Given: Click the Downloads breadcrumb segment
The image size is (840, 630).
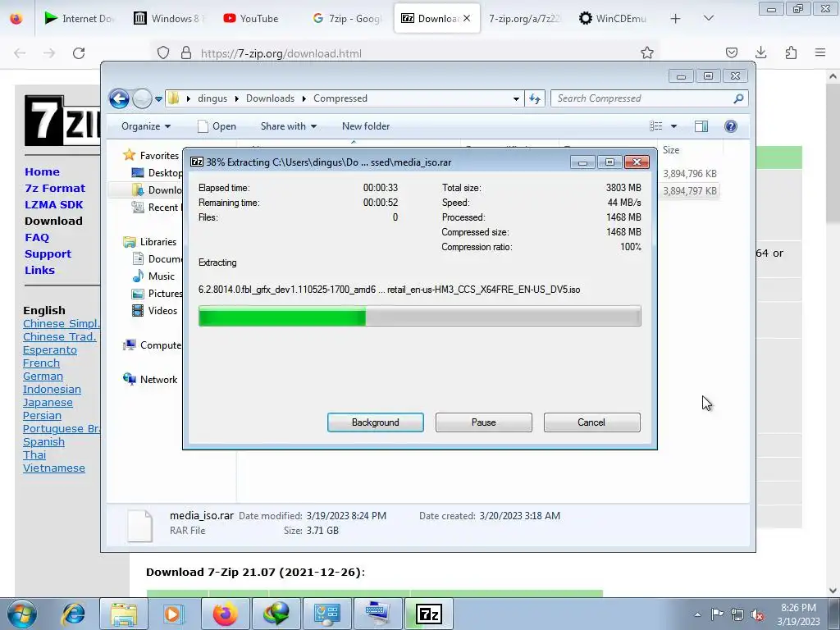Looking at the screenshot, I should point(270,98).
